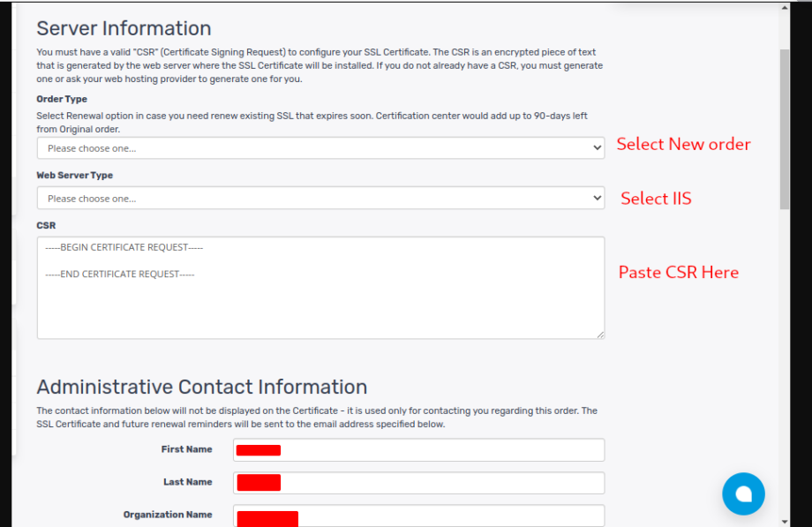Expand Order Type options with its chevron

coord(597,147)
